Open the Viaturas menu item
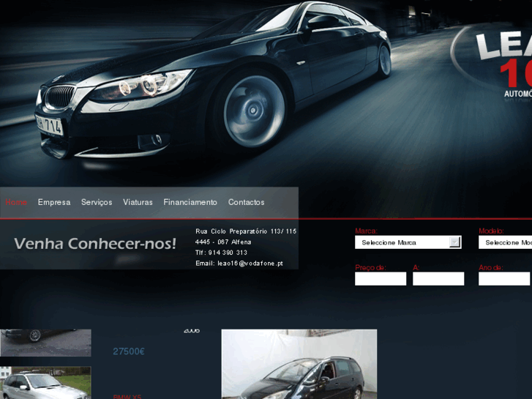This screenshot has width=532, height=399. tap(138, 202)
